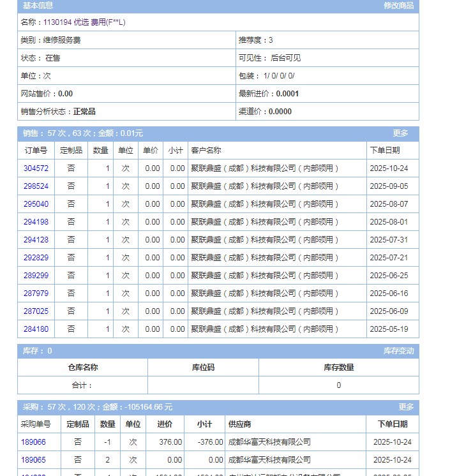Click the 库存数量 column header

coord(338,368)
